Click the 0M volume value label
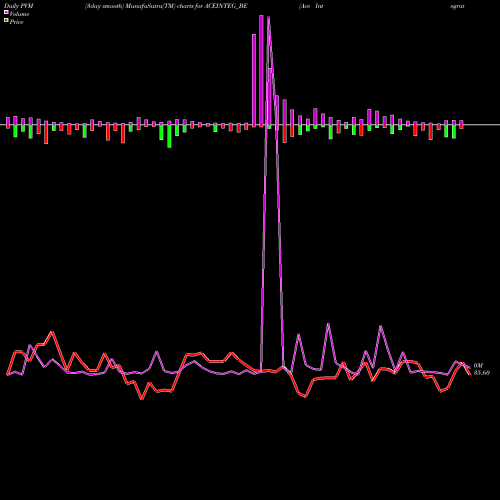 [x=478, y=366]
